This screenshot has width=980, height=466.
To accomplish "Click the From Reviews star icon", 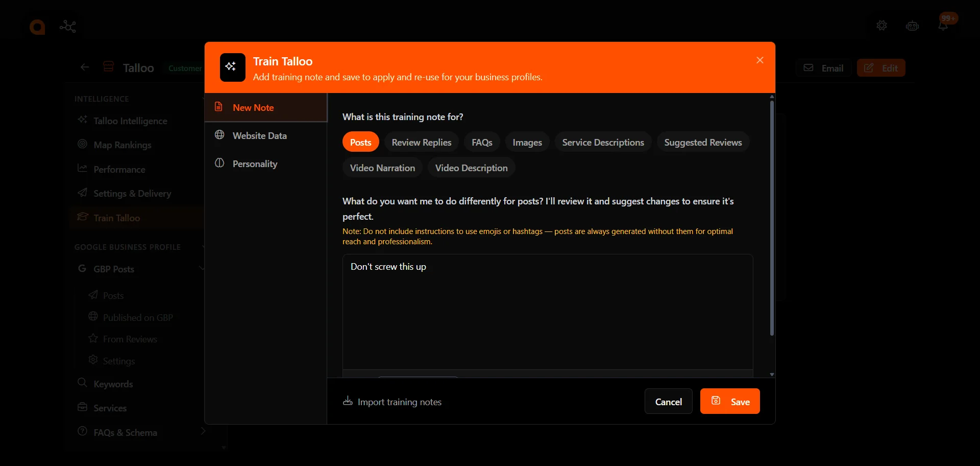I will (x=93, y=338).
